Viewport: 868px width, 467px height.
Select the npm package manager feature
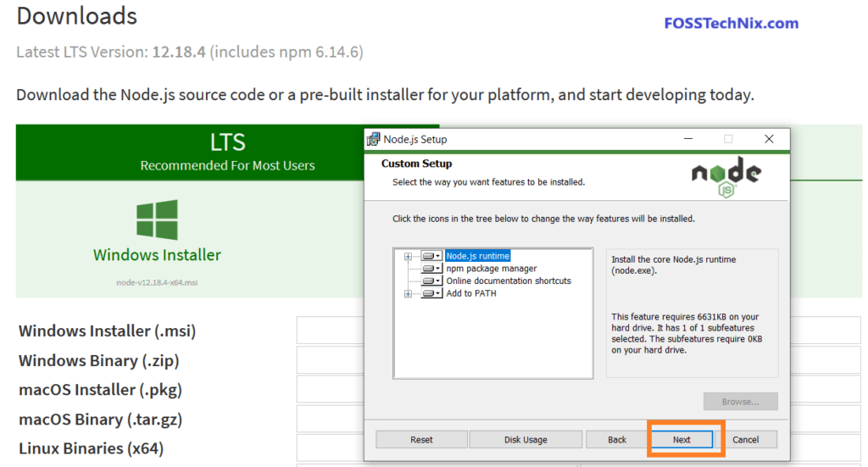click(x=492, y=269)
